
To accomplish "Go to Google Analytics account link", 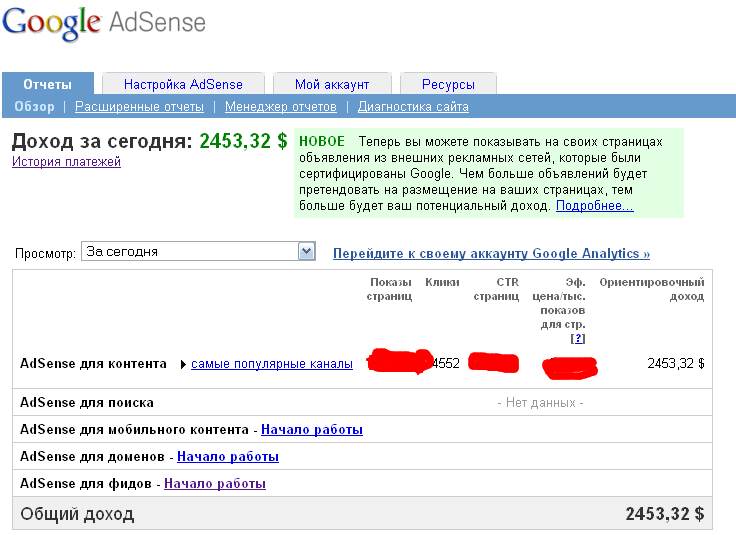I will [491, 253].
